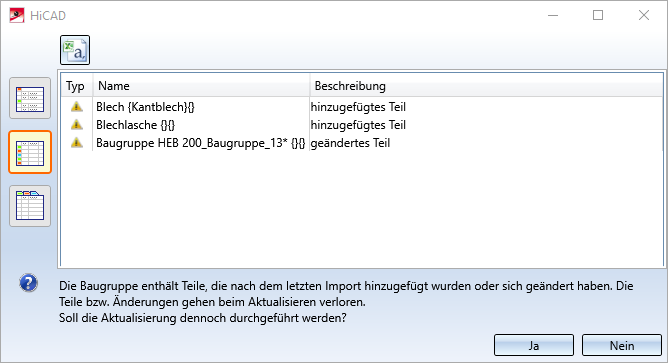Screen dimensions: 668x363
Task: Click warning icon beside Baugruppe HEB 200
Action: click(77, 142)
